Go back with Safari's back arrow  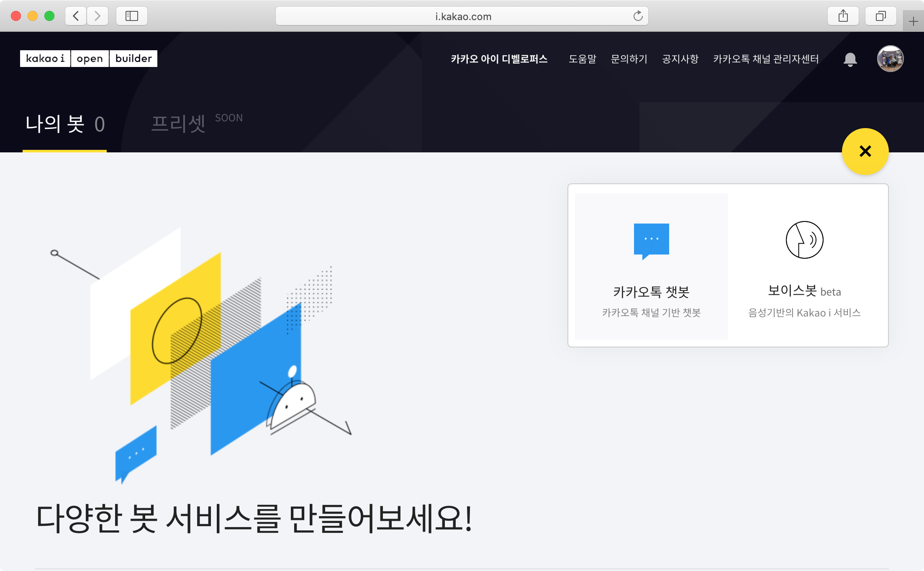[x=76, y=16]
